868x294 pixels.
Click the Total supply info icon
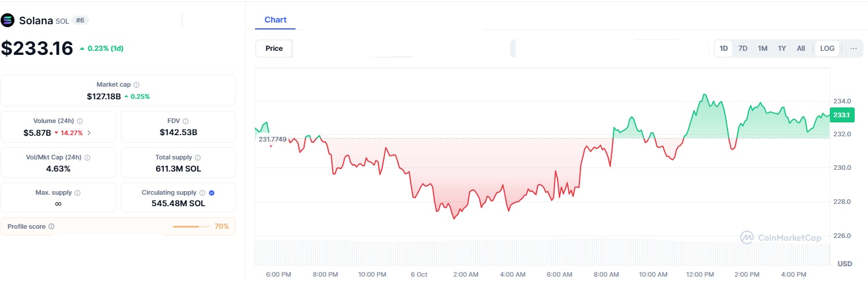pyautogui.click(x=198, y=158)
